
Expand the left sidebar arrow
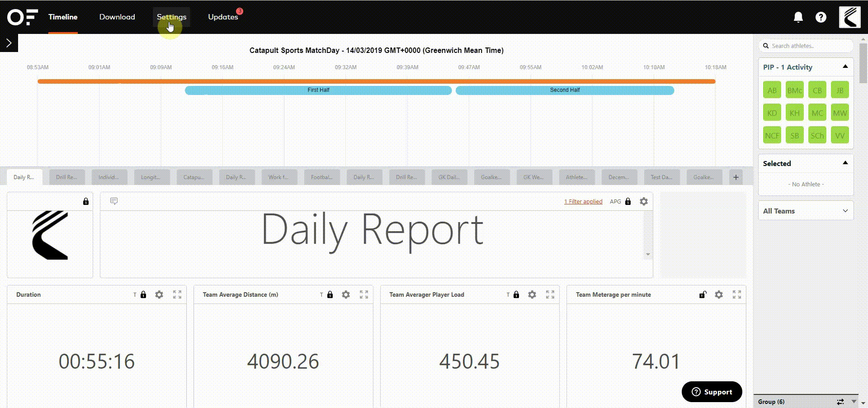pos(9,43)
